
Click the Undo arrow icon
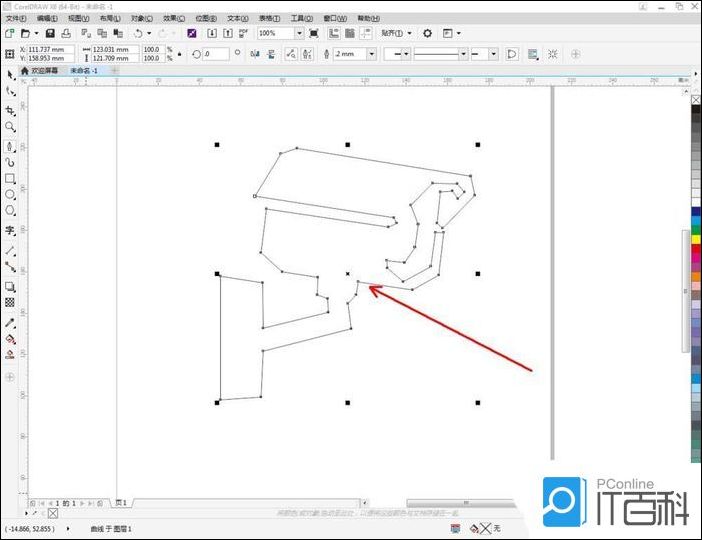point(138,33)
